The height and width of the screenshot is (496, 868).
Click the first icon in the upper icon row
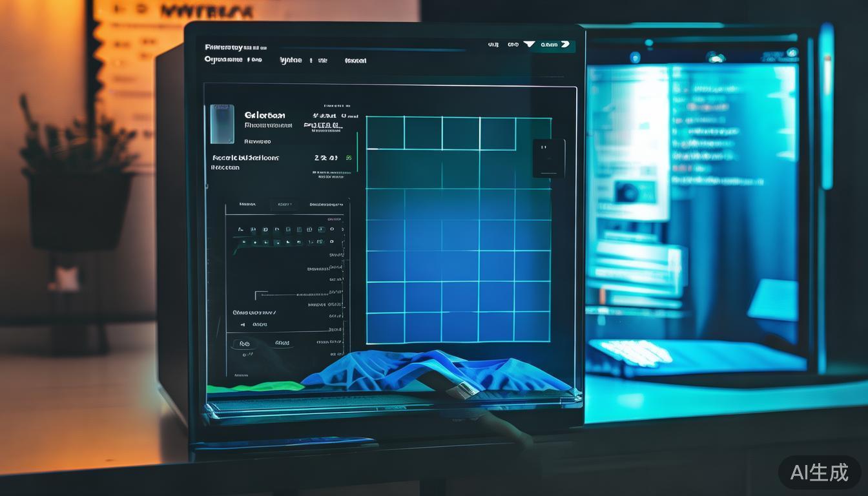pyautogui.click(x=240, y=229)
